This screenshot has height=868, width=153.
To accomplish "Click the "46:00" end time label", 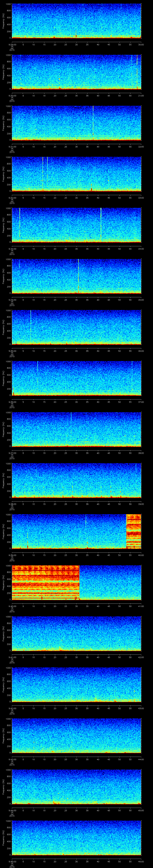I will pyautogui.click(x=141, y=861).
